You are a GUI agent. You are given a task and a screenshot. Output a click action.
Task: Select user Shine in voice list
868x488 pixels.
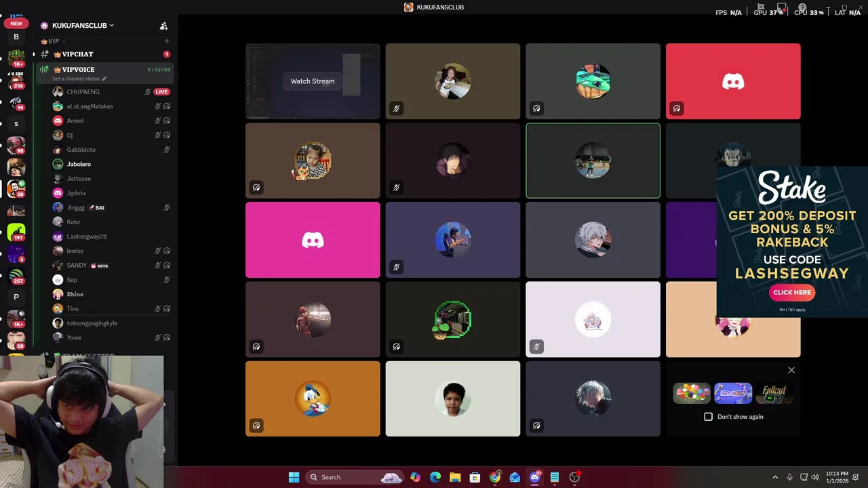[111, 294]
